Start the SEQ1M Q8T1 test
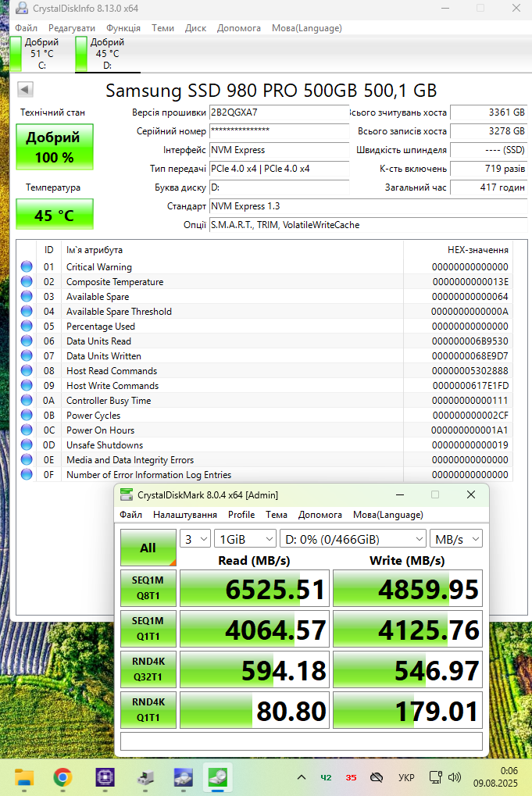This screenshot has width=532, height=796. pos(148,588)
